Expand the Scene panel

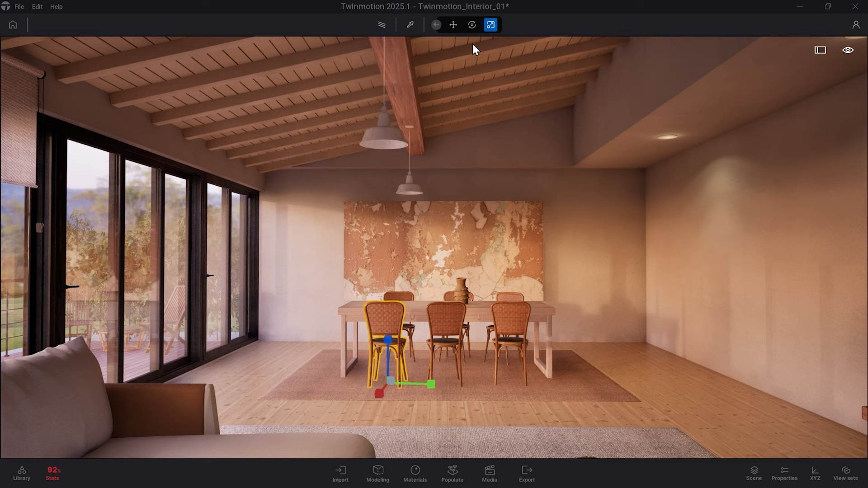coord(754,473)
